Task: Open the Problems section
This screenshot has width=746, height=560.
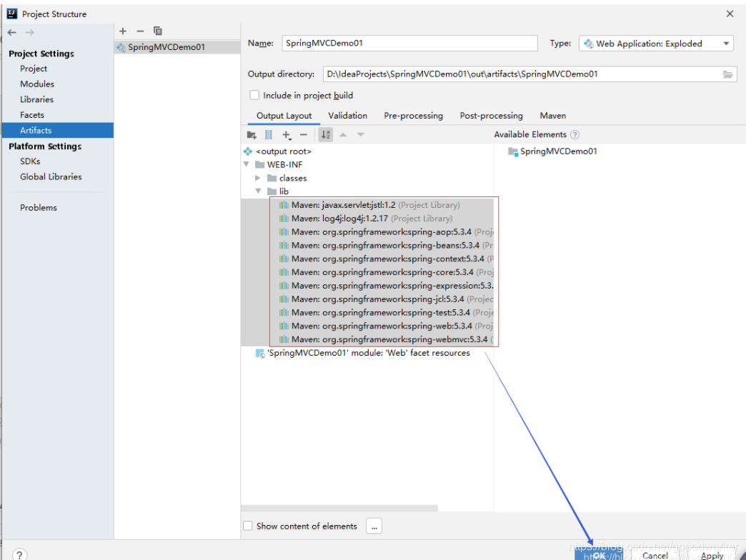Action: 38,208
